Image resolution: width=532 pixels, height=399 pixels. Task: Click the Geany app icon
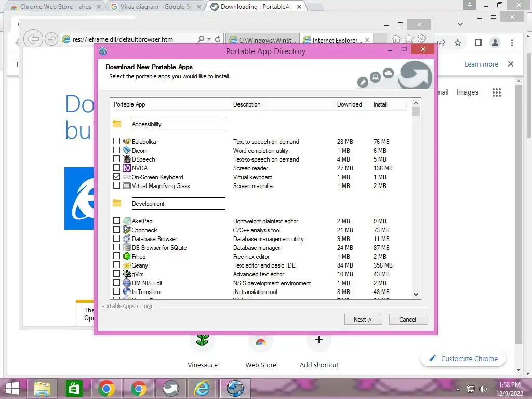127,265
